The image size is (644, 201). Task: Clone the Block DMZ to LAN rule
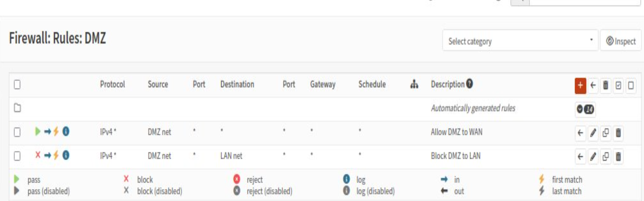click(605, 157)
